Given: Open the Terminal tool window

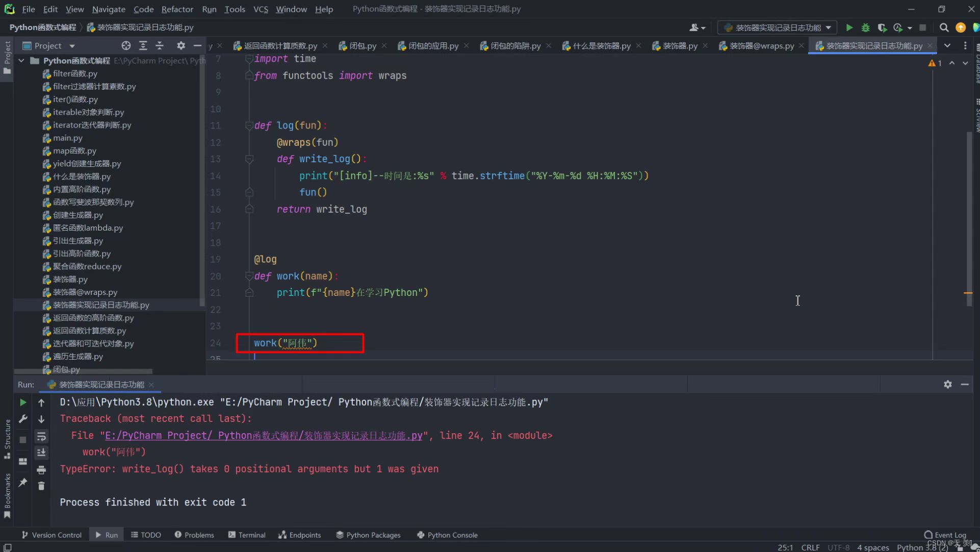Looking at the screenshot, I should 247,535.
